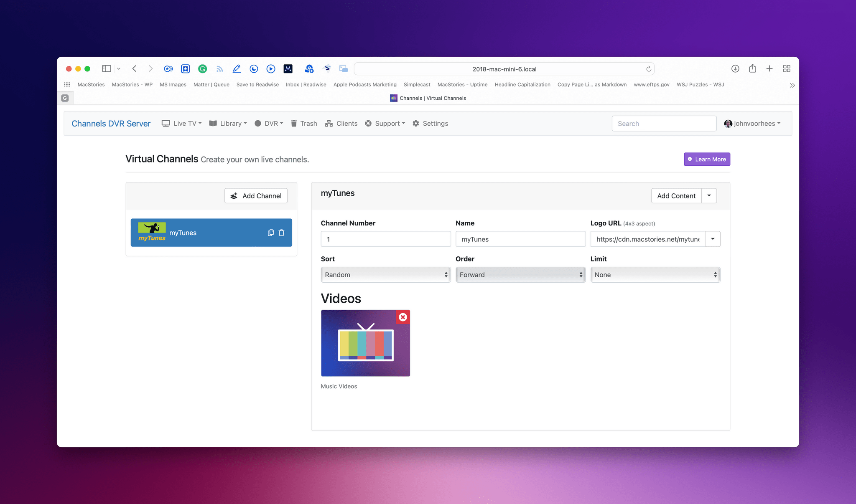The height and width of the screenshot is (504, 856).
Task: Open the Live TV menu
Action: pos(181,123)
